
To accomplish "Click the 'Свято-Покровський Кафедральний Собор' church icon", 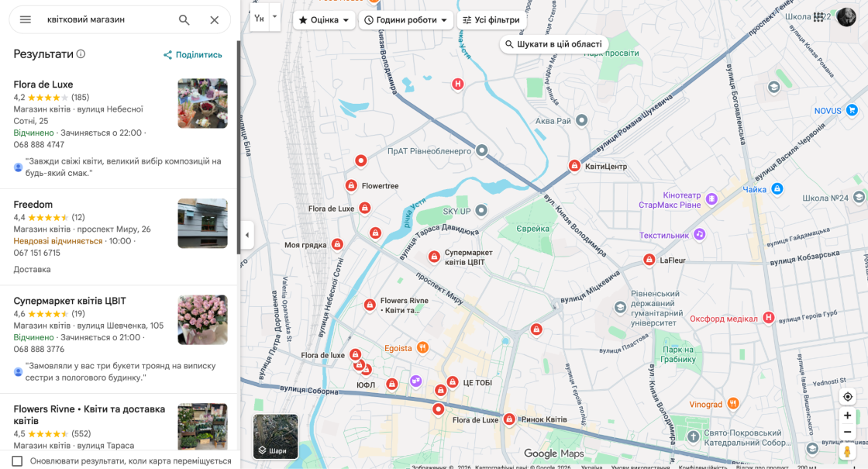I will pyautogui.click(x=693, y=437).
